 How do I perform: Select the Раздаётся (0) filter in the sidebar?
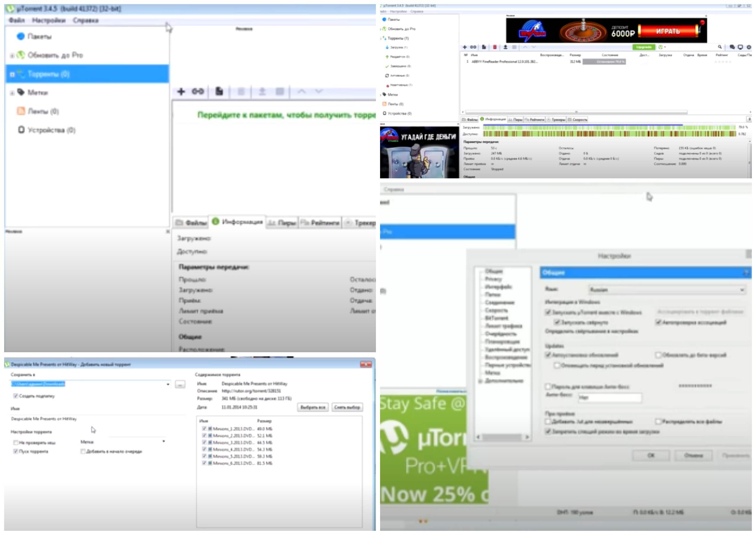click(x=398, y=57)
